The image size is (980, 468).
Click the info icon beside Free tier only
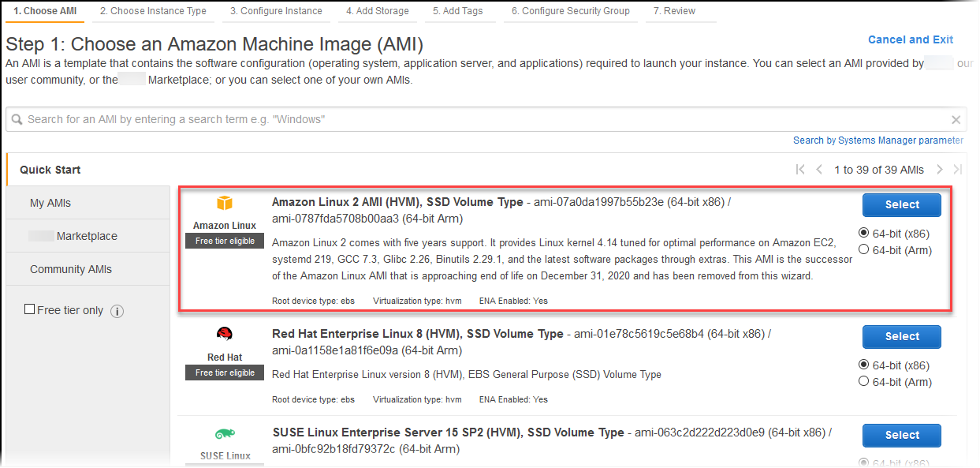117,311
